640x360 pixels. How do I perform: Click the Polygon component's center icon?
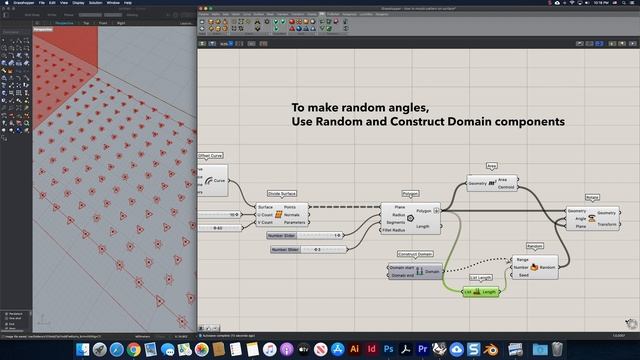coord(410,218)
